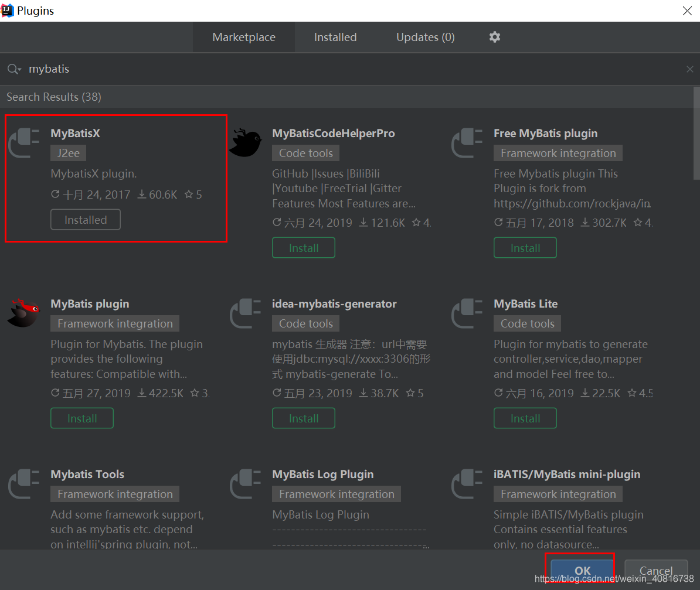
Task: Switch to the Installed tab
Action: [x=335, y=37]
